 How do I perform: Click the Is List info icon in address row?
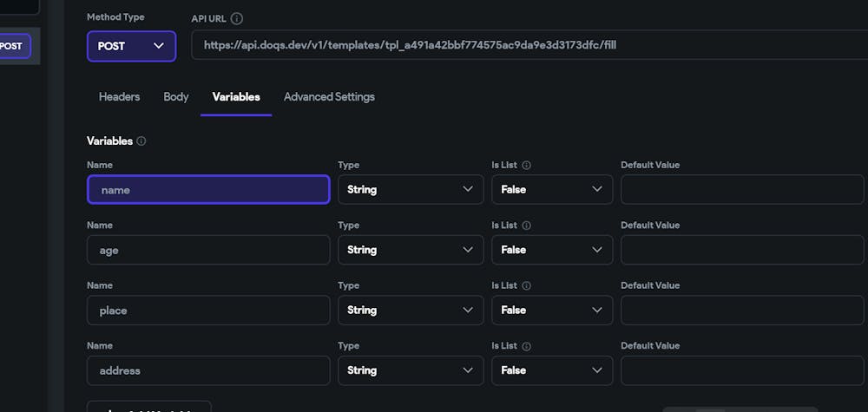(527, 345)
